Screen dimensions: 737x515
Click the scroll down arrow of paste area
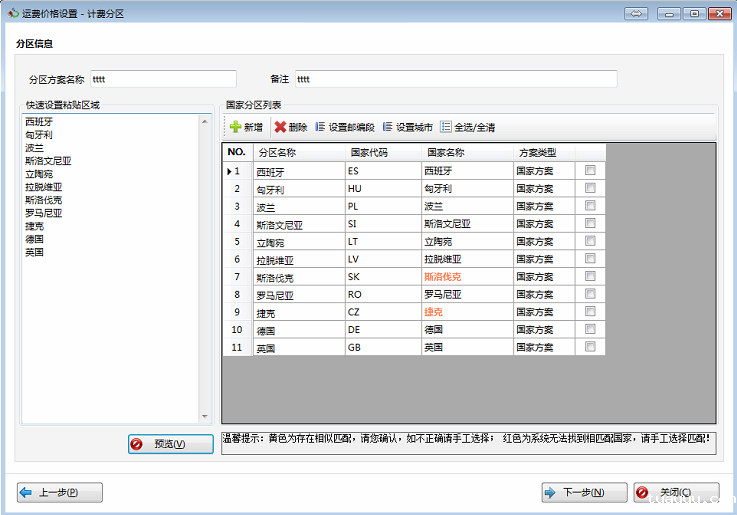205,416
